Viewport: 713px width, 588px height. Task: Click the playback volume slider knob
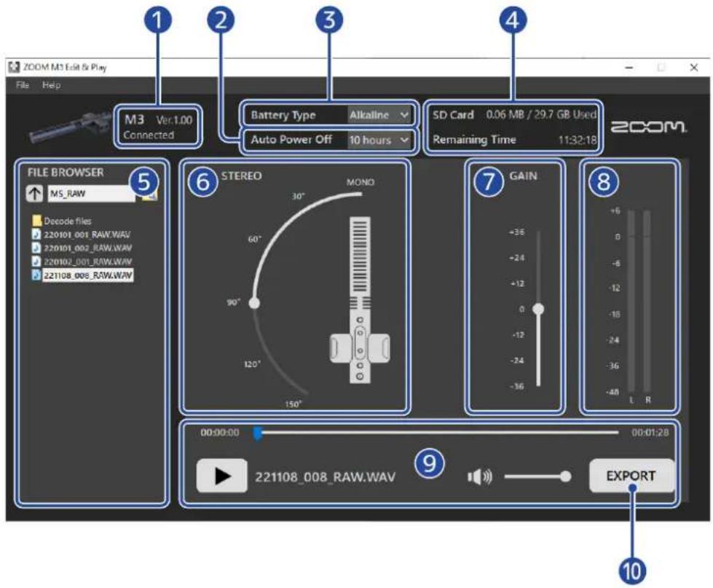point(566,477)
